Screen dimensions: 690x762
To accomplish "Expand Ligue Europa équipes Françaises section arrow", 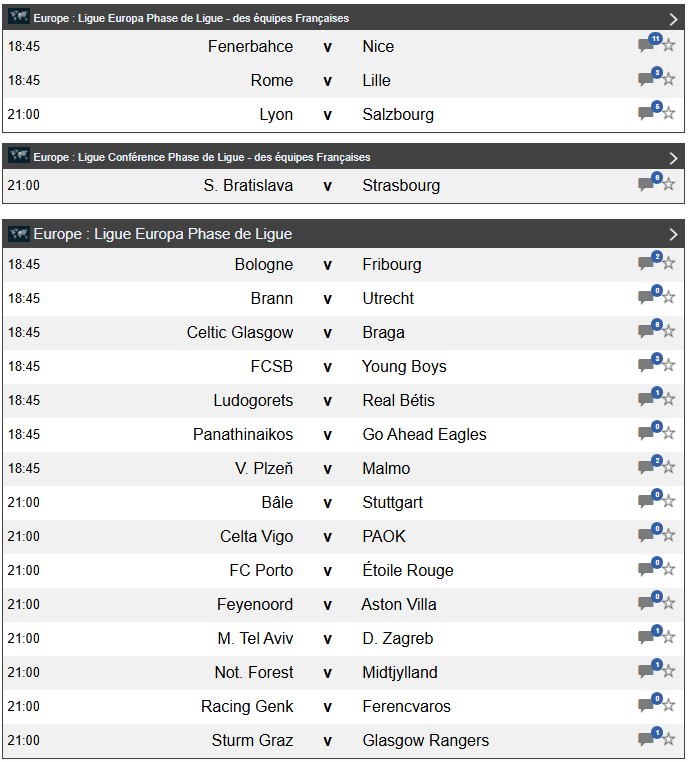I will point(674,18).
